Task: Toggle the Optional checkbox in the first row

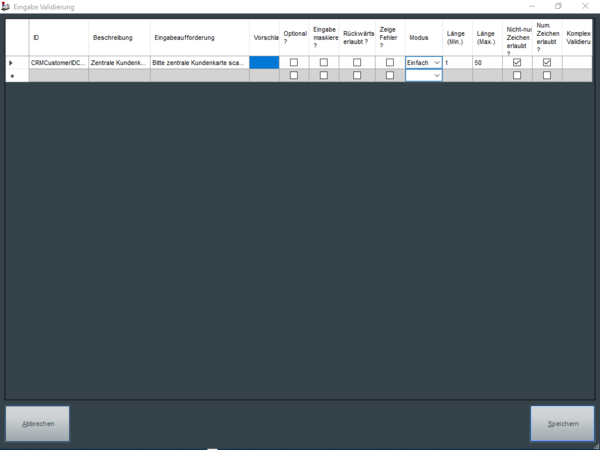Action: (x=294, y=62)
